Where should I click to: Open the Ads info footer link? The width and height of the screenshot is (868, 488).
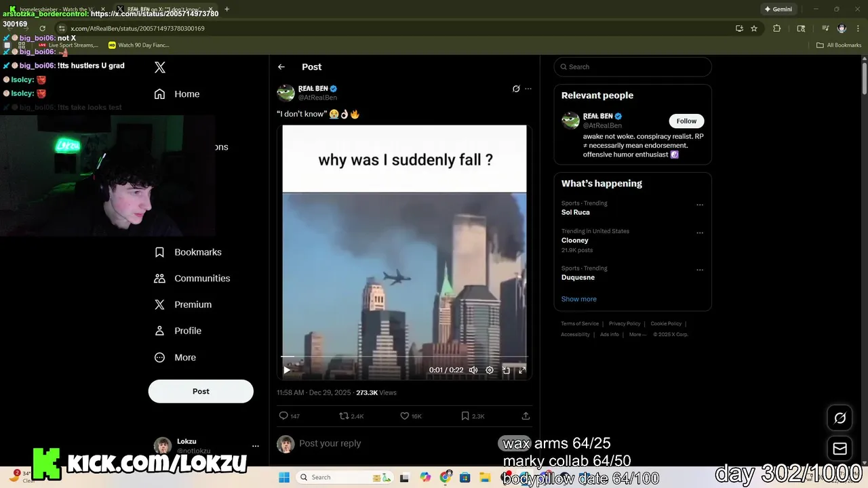(x=610, y=334)
